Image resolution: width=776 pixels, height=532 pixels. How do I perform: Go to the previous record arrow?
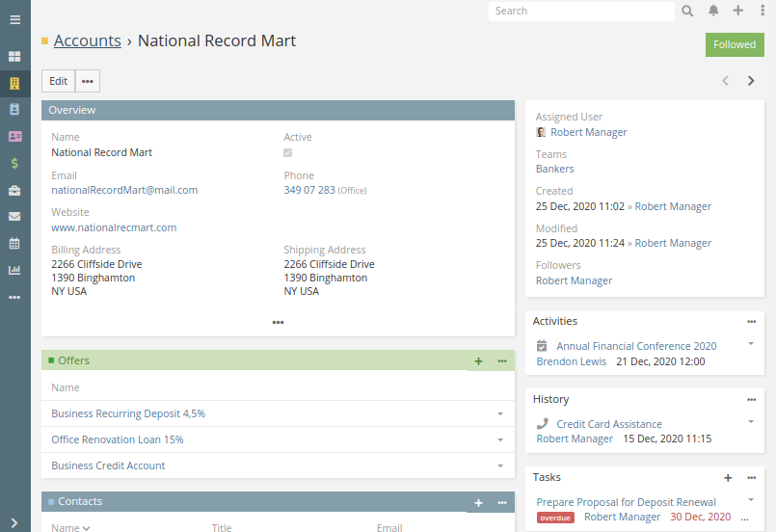(726, 81)
